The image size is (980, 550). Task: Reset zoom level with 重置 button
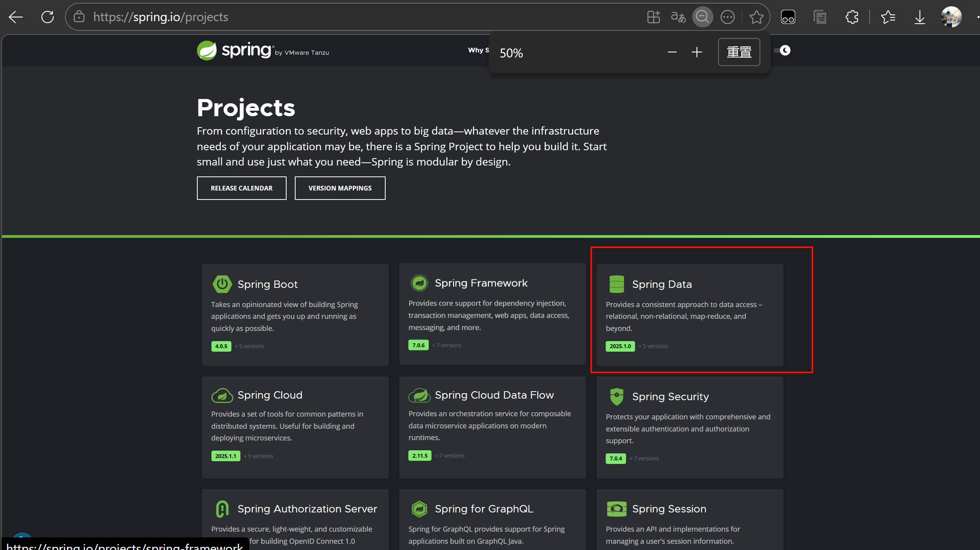739,52
